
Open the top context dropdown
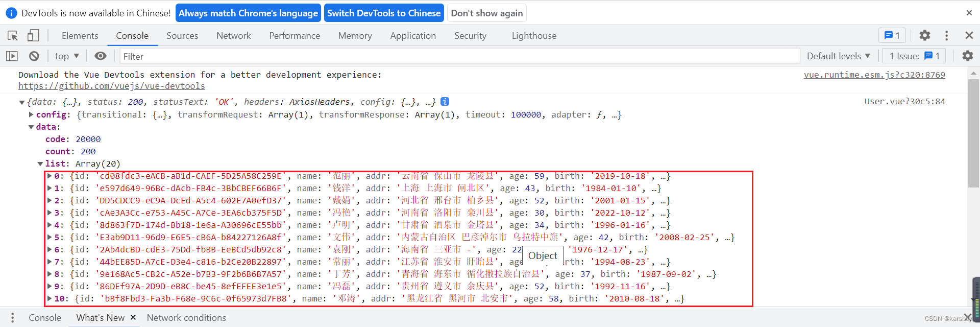[x=67, y=56]
